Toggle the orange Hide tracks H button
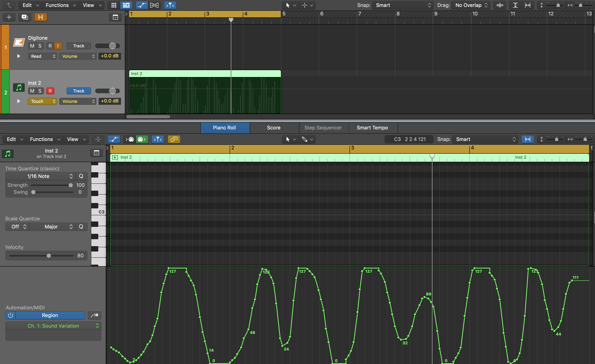This screenshot has height=364, width=595. click(40, 17)
